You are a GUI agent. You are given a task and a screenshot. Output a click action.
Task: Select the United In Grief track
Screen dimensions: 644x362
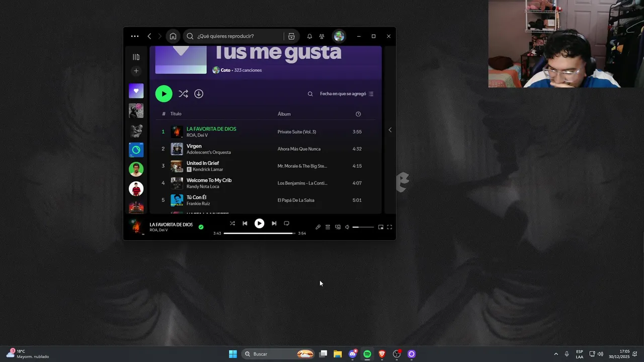(266, 166)
